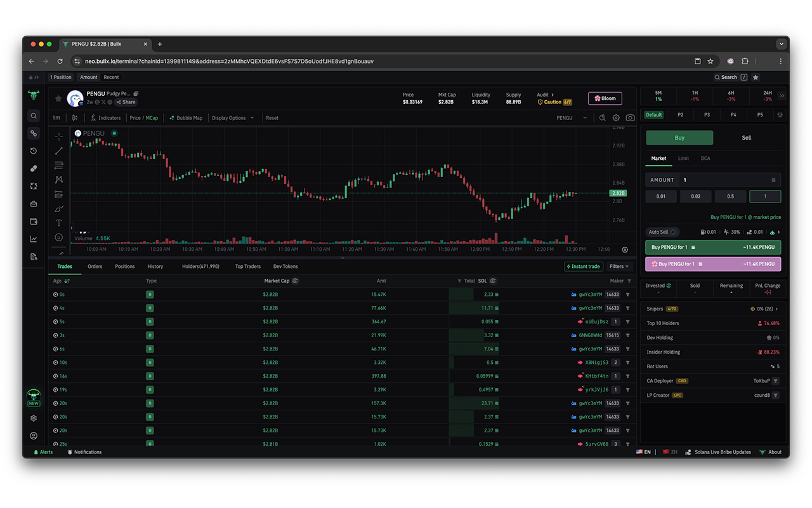The width and height of the screenshot is (812, 508).
Task: Click the Bullx bull logo
Action: coord(34,95)
